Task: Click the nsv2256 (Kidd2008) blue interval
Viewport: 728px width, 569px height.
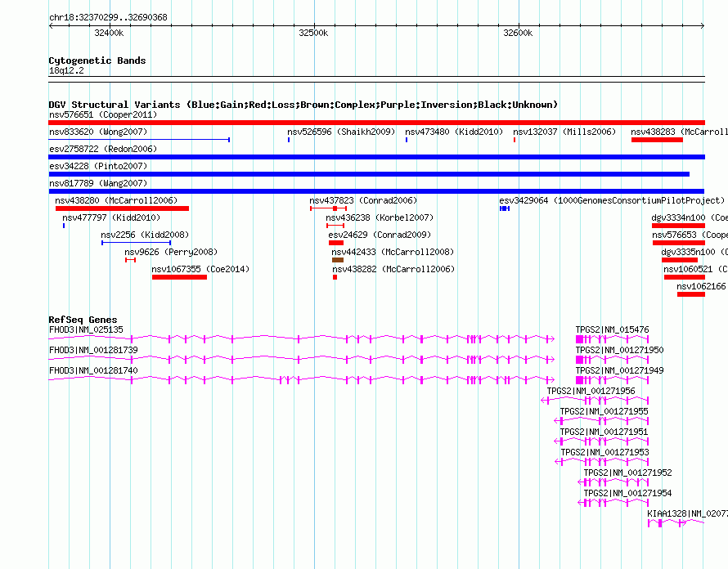Action: click(137, 243)
